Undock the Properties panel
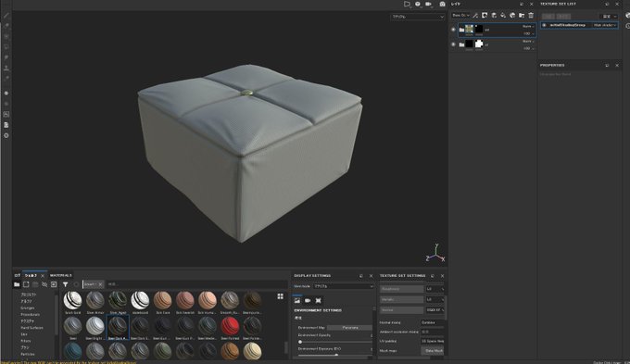Viewport: 630px width, 364px height. [607, 65]
